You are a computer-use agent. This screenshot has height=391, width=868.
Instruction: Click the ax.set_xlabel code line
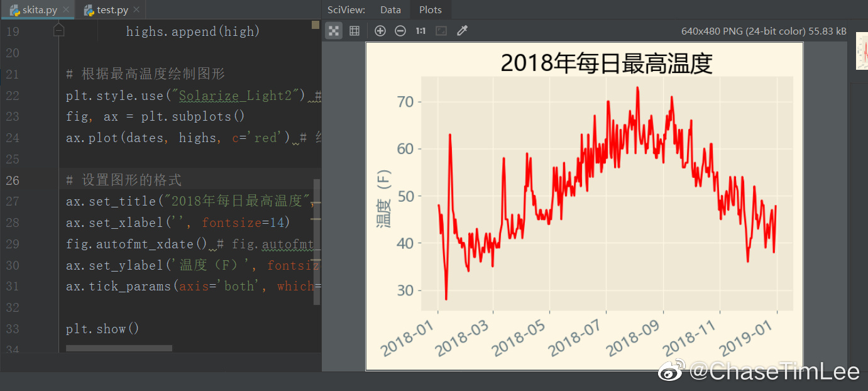[x=178, y=223]
